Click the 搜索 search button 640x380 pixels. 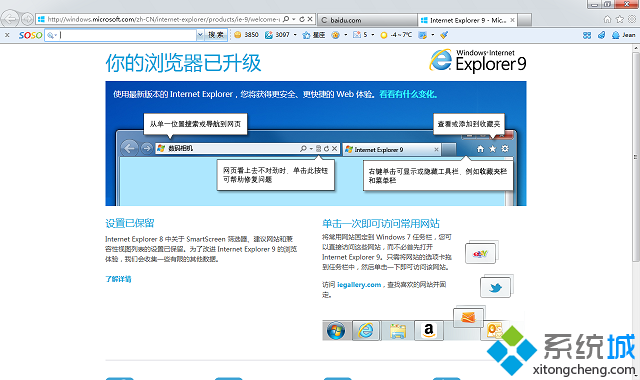216,35
